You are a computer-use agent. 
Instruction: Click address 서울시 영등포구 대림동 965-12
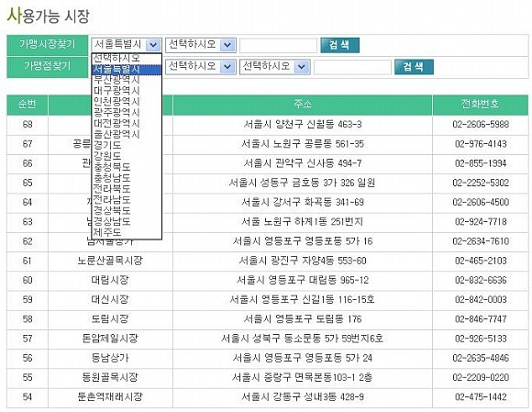303,280
